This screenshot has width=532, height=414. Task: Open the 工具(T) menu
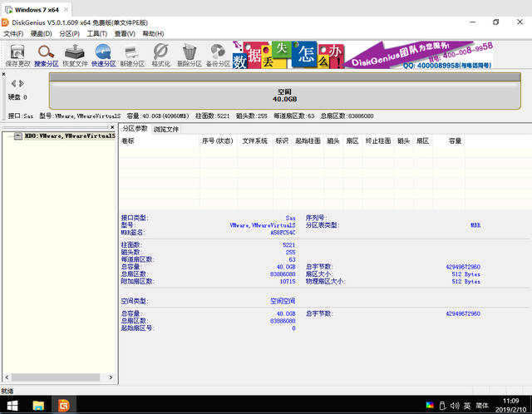[x=97, y=33]
